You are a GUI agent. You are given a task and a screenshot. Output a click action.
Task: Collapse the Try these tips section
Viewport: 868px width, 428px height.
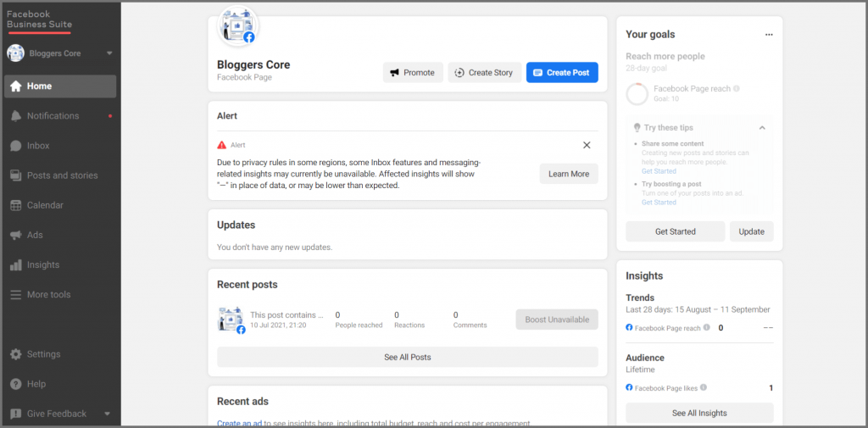pyautogui.click(x=762, y=128)
